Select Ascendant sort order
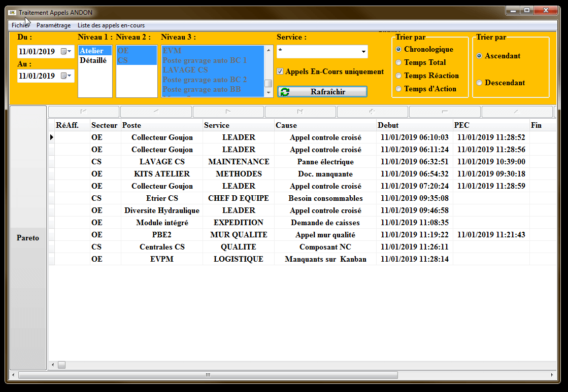 [479, 56]
